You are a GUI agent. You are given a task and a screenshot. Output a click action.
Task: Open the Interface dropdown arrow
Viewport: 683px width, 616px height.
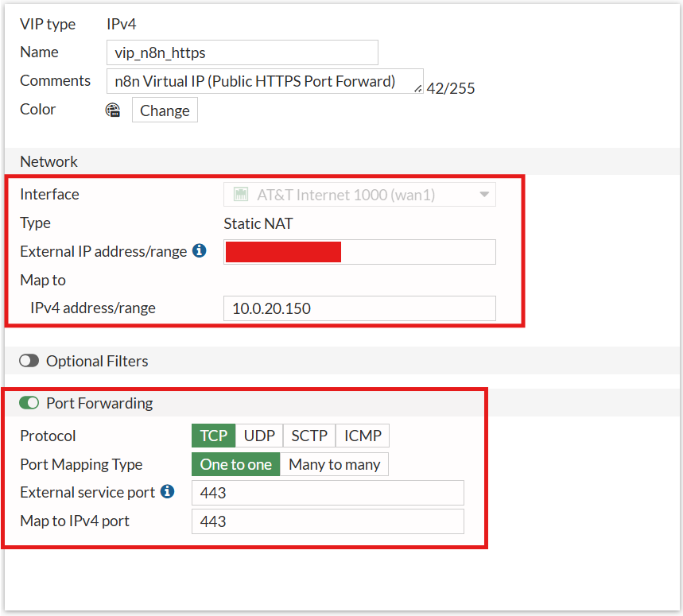(483, 195)
